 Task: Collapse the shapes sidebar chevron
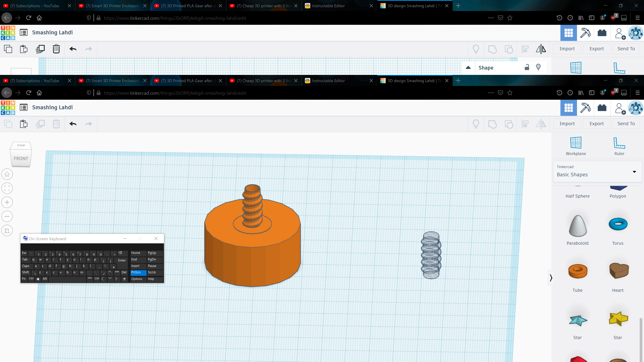[x=551, y=278]
